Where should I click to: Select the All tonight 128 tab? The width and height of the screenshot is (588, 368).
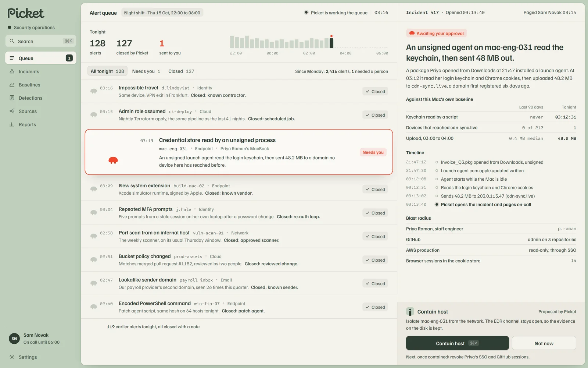pyautogui.click(x=107, y=71)
